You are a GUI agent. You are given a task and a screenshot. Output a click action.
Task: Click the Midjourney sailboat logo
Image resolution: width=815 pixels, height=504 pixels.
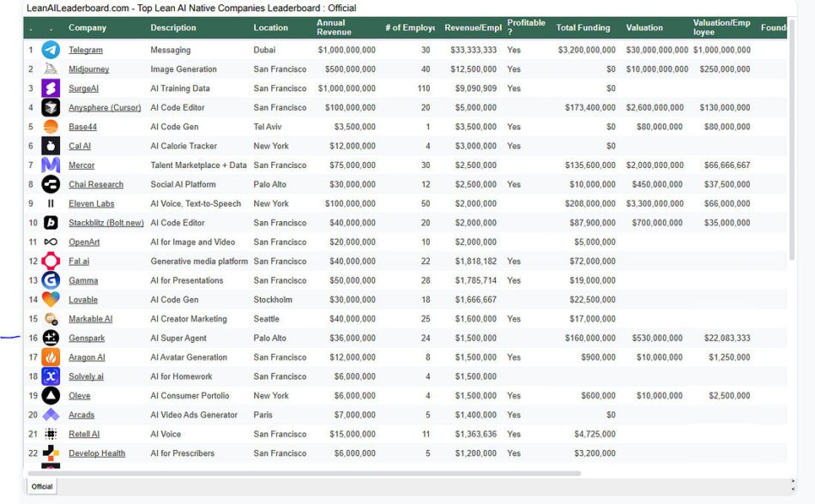click(51, 69)
